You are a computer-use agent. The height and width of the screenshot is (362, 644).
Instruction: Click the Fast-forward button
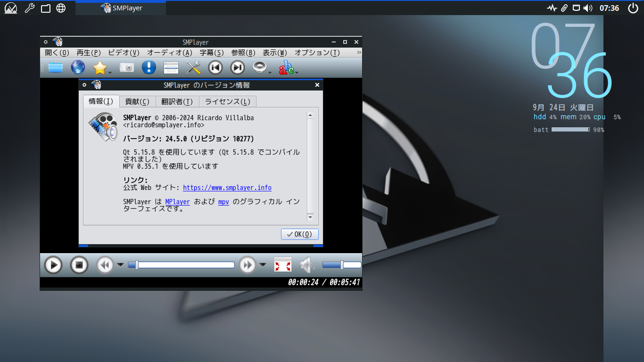coord(248,265)
